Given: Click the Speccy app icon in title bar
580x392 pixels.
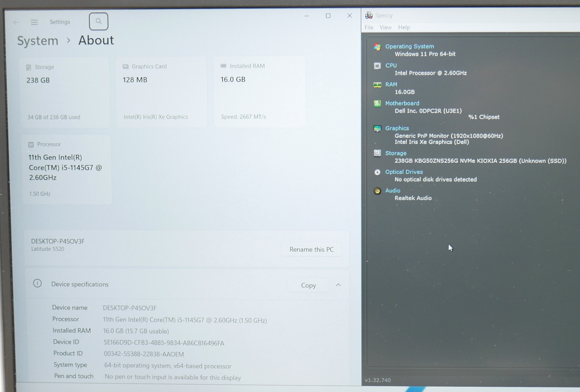Looking at the screenshot, I should 368,15.
